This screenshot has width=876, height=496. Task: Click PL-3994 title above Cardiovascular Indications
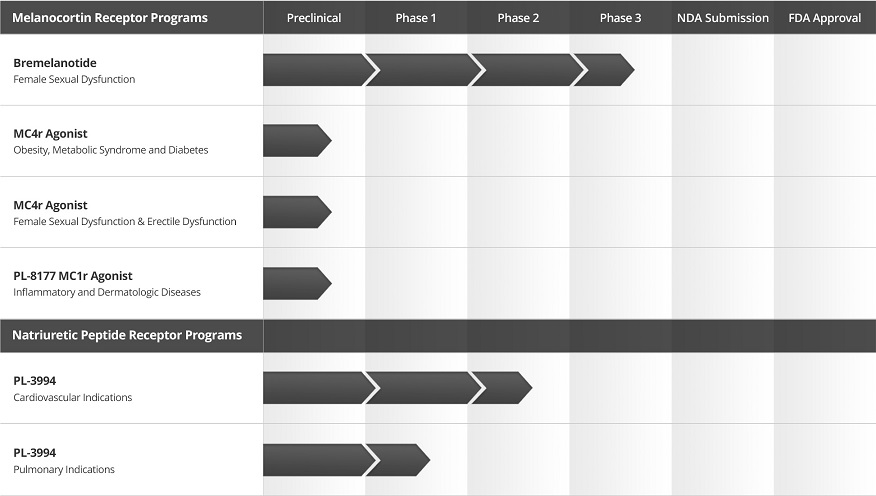[x=35, y=380]
